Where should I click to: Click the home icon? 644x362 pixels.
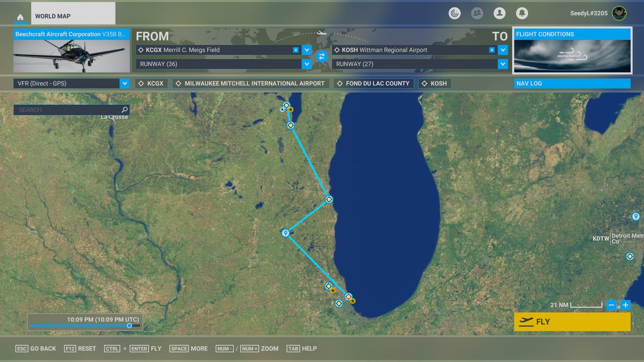click(20, 17)
